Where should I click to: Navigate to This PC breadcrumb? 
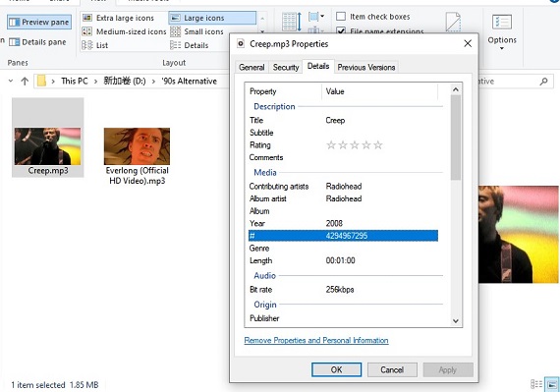click(75, 81)
